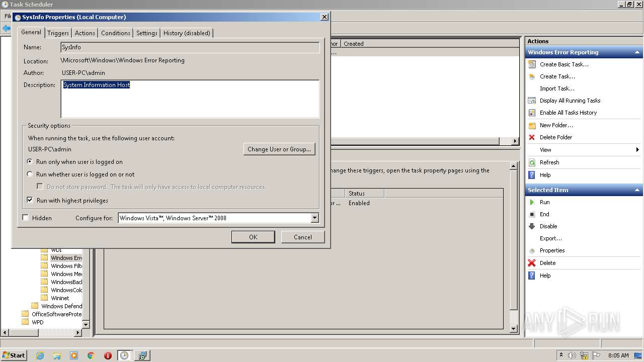The height and width of the screenshot is (362, 644).
Task: Click the red Delete Folder icon
Action: 532,137
